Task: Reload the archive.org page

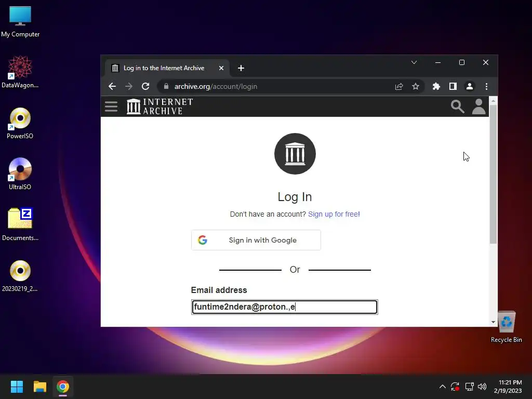Action: (145, 87)
